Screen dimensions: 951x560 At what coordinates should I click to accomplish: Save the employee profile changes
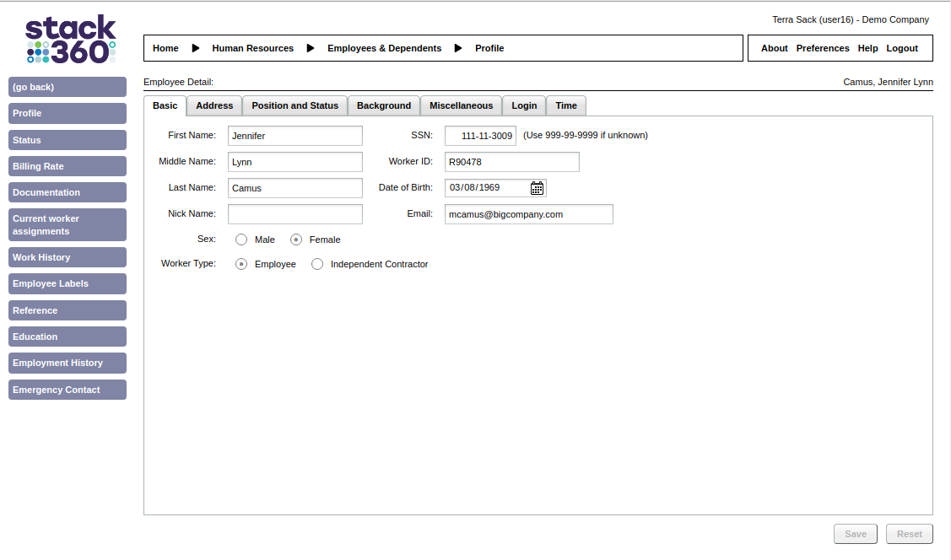point(855,534)
